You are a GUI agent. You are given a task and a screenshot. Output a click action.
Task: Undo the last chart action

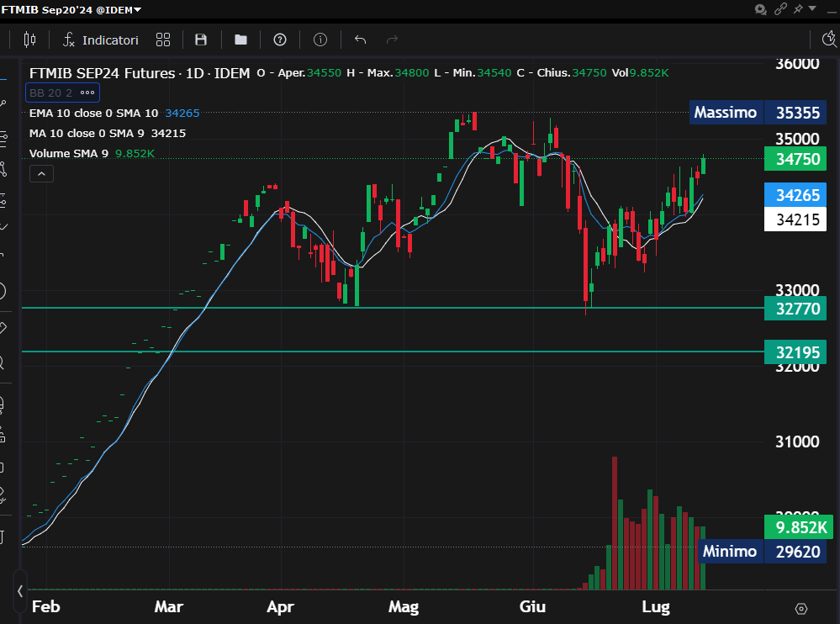[361, 40]
